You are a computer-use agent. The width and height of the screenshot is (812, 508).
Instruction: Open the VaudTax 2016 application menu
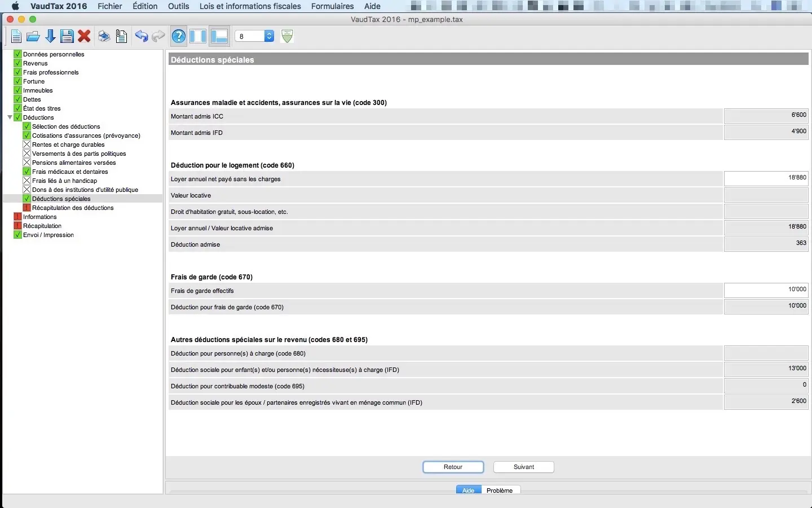[x=59, y=6]
